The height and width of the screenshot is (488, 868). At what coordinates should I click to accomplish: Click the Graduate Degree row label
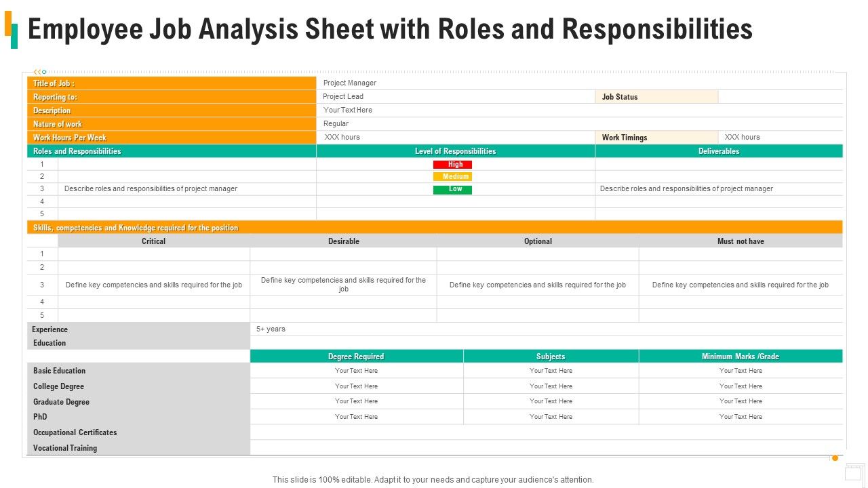[138, 402]
